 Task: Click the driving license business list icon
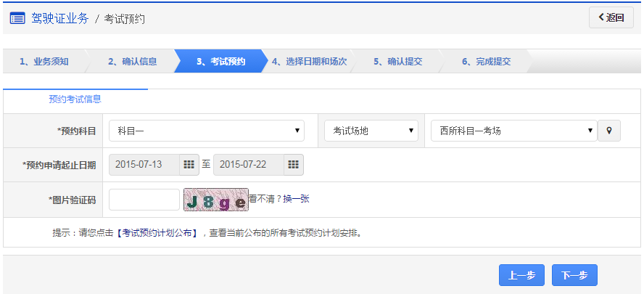click(17, 18)
